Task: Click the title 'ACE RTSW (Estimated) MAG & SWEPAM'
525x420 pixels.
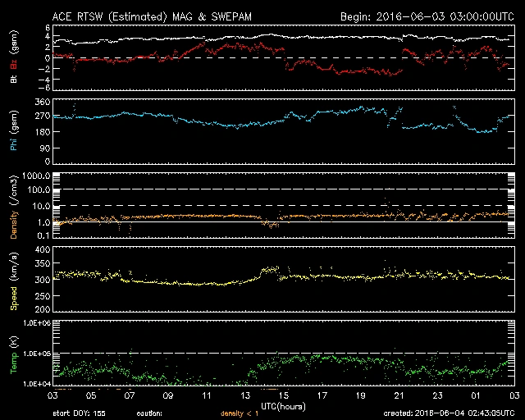Action: point(152,16)
